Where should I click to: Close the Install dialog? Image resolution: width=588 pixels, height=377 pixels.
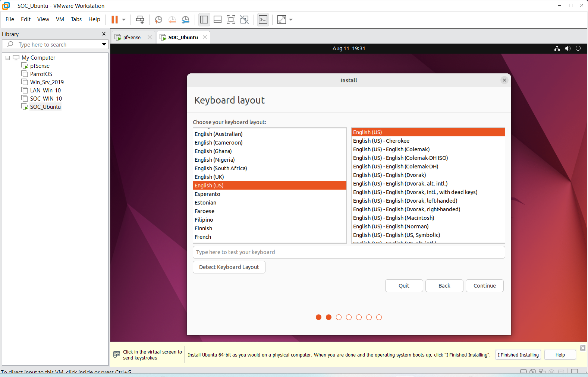click(504, 80)
